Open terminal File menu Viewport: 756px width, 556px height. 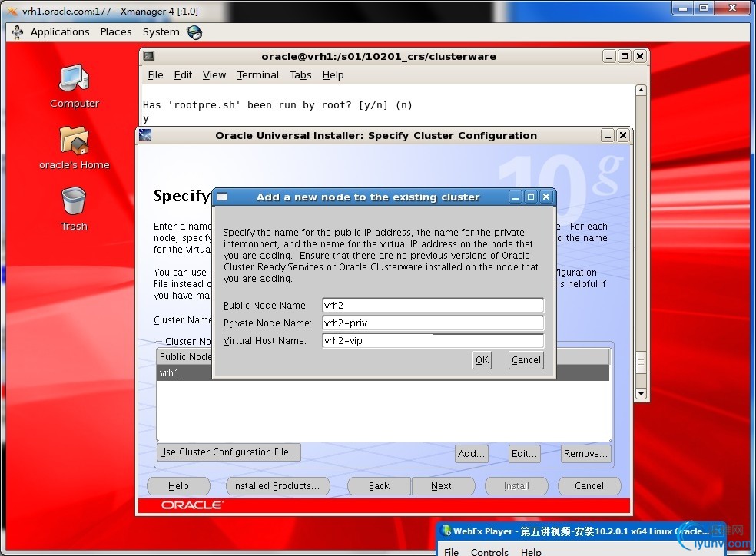tap(155, 75)
